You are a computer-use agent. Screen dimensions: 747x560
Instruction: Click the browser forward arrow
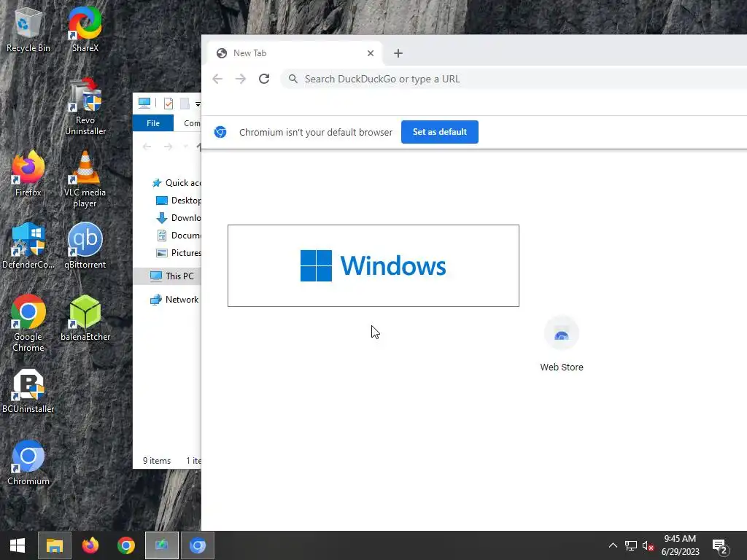(241, 79)
